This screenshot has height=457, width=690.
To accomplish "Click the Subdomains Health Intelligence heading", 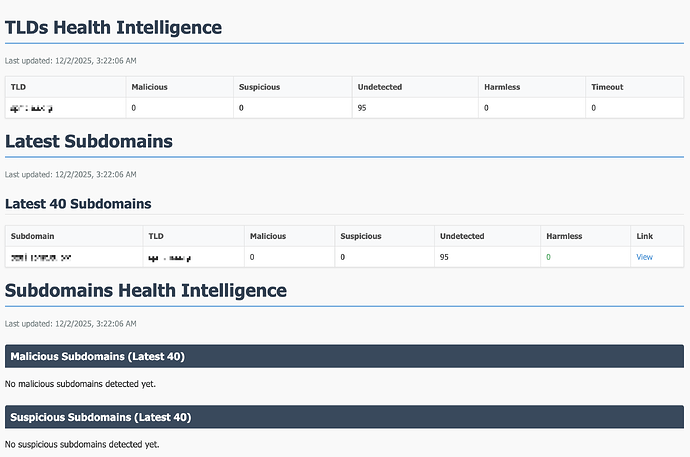I will (146, 291).
